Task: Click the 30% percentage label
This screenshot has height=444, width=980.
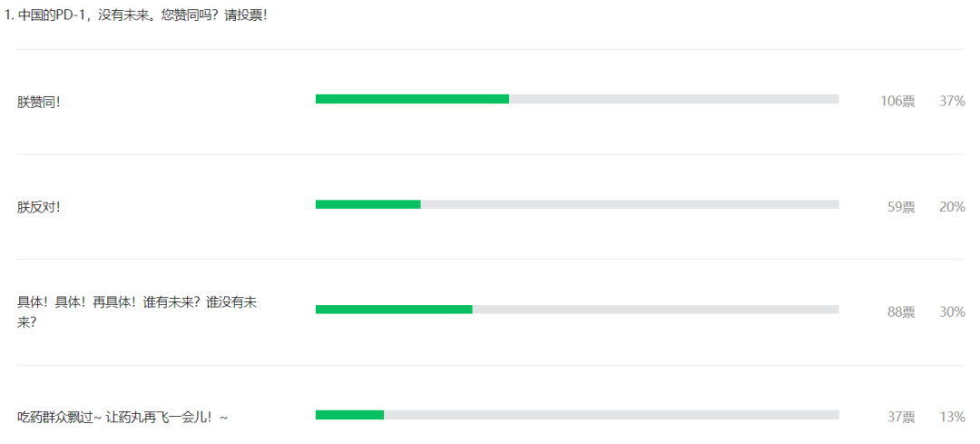Action: click(952, 312)
